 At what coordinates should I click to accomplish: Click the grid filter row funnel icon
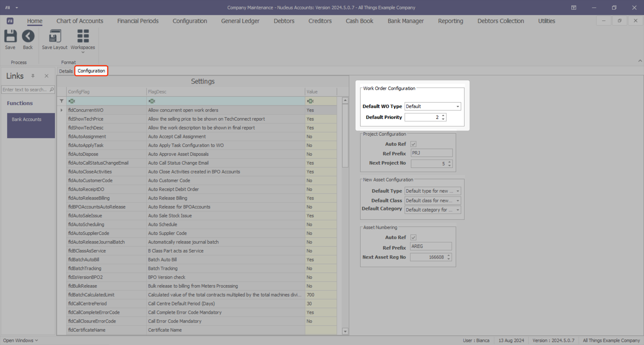click(x=61, y=101)
